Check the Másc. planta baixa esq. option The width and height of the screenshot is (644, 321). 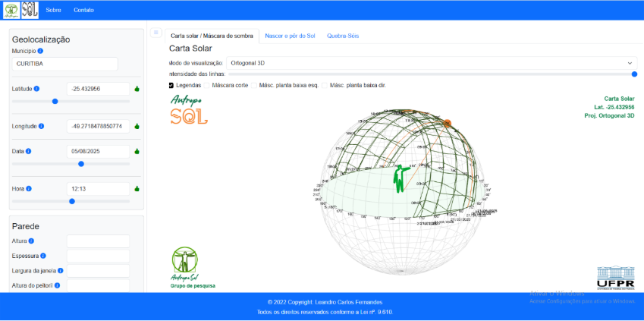255,85
